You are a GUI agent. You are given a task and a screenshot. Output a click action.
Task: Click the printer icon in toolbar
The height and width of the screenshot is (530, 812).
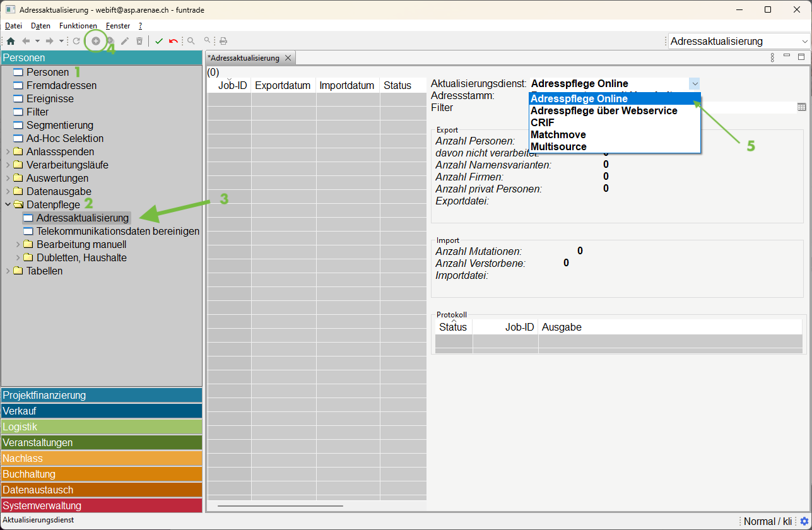(223, 41)
